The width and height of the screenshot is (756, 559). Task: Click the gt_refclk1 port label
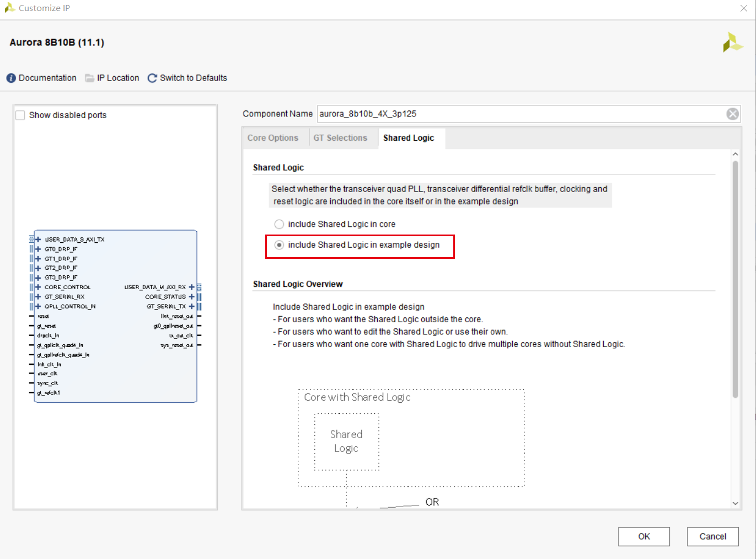click(x=49, y=393)
